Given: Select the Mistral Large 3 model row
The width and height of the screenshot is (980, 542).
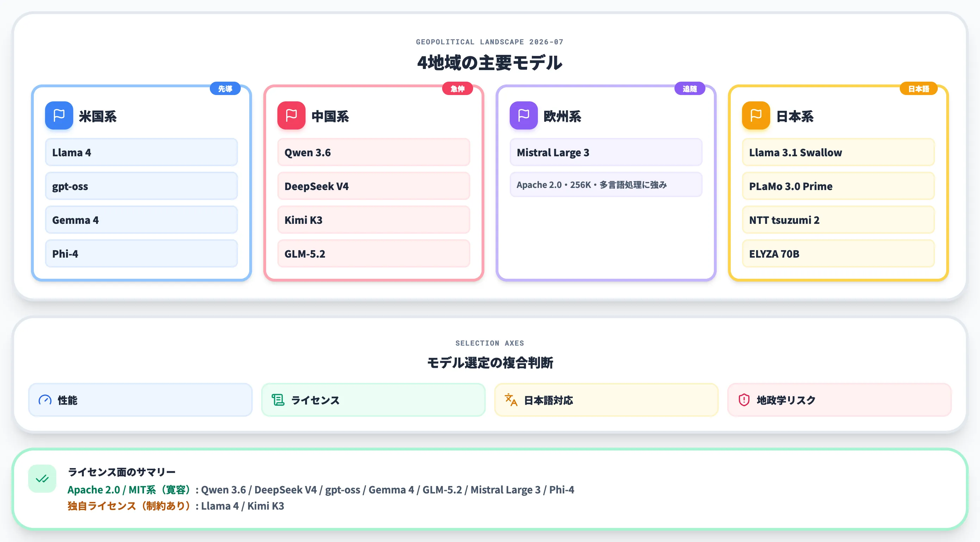Looking at the screenshot, I should [x=606, y=152].
